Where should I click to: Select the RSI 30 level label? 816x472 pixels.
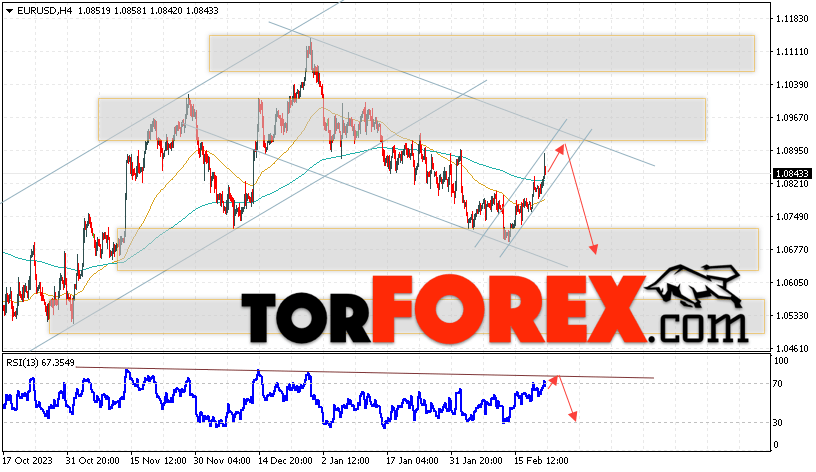click(777, 423)
